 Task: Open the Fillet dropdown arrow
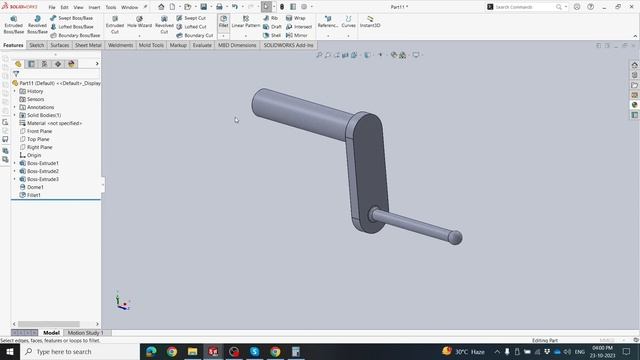coord(223,36)
